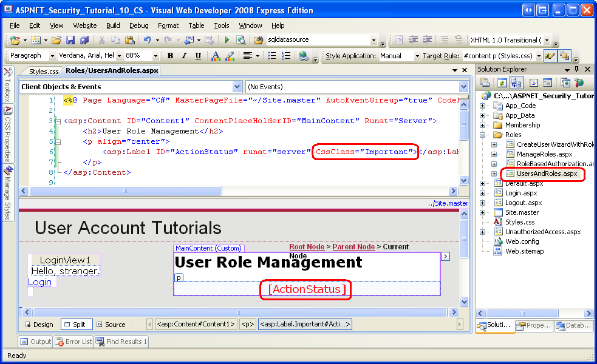This screenshot has width=597, height=364.
Task: Expand the App_Code folder node
Action: click(482, 106)
